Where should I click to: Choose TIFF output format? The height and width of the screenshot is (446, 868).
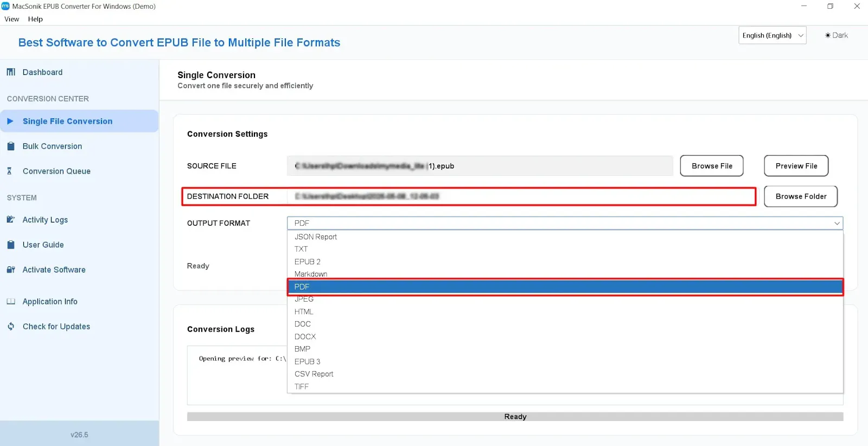(565, 386)
